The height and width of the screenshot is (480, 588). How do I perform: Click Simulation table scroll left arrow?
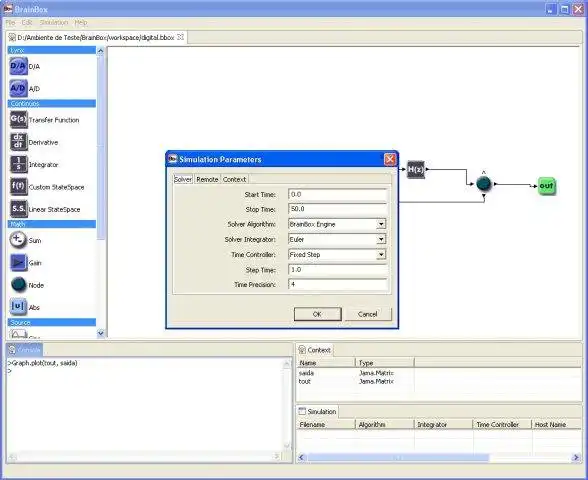302,457
